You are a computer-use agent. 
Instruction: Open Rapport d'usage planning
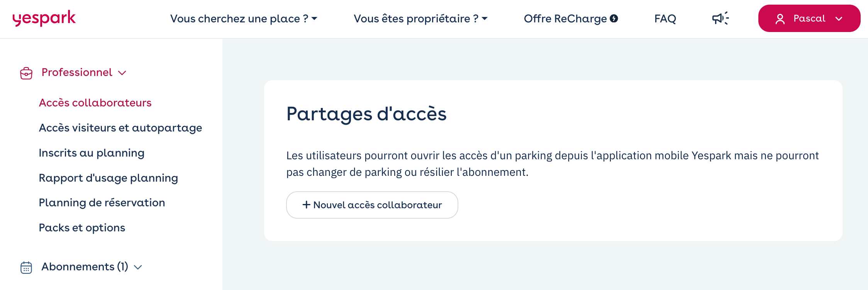pyautogui.click(x=108, y=178)
